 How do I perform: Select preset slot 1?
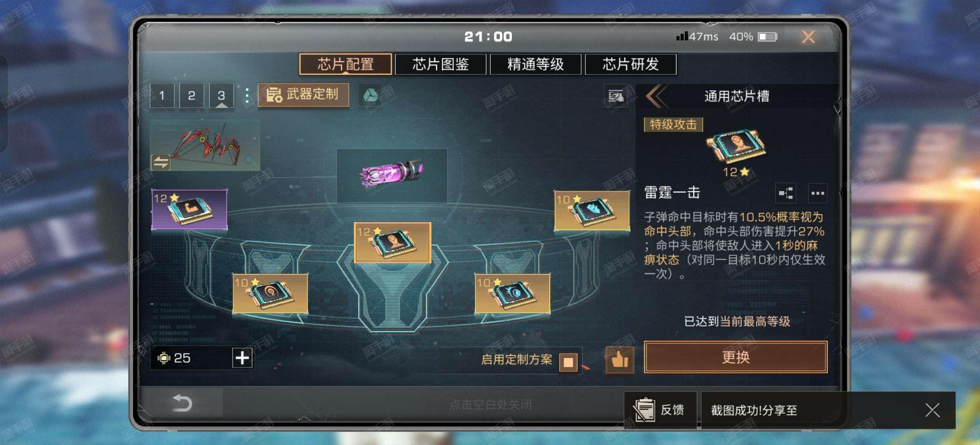click(x=162, y=96)
